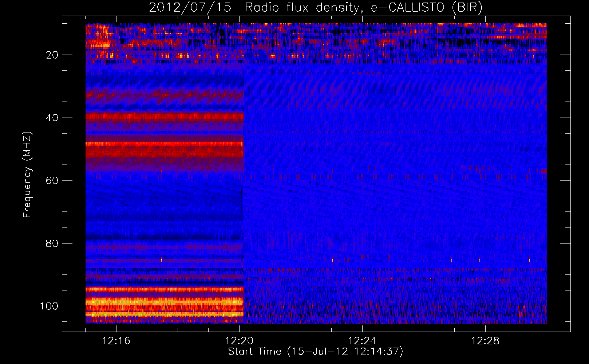Click the 100 MHz frequency tick label
Image resolution: width=589 pixels, height=364 pixels.
click(x=49, y=306)
